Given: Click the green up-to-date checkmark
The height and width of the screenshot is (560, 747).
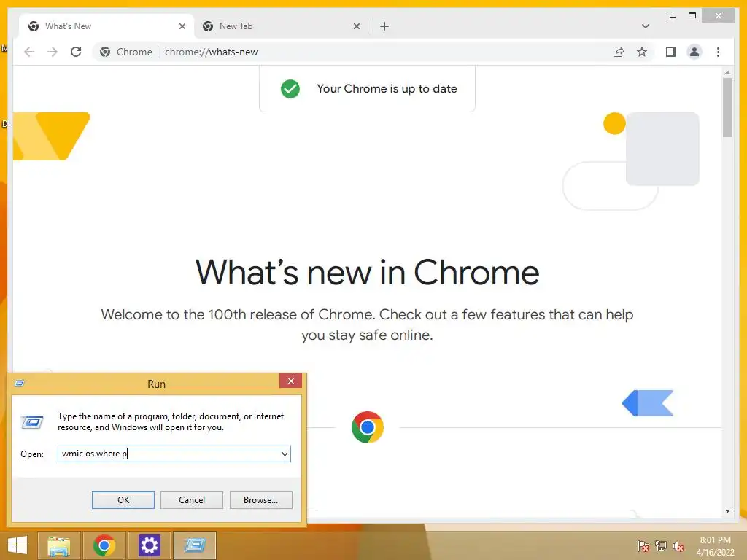Looking at the screenshot, I should tap(290, 88).
